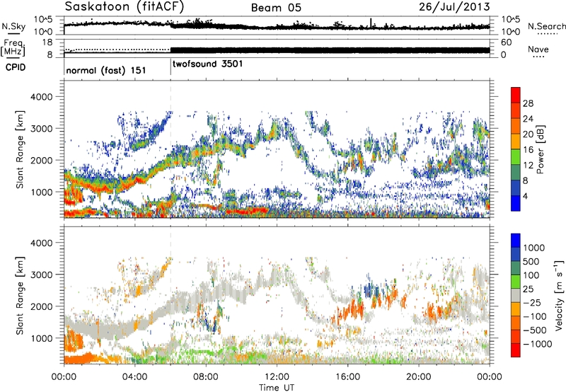566x392 pixels.
Task: Click the red bottom of velocity colorbar
Action: click(516, 350)
